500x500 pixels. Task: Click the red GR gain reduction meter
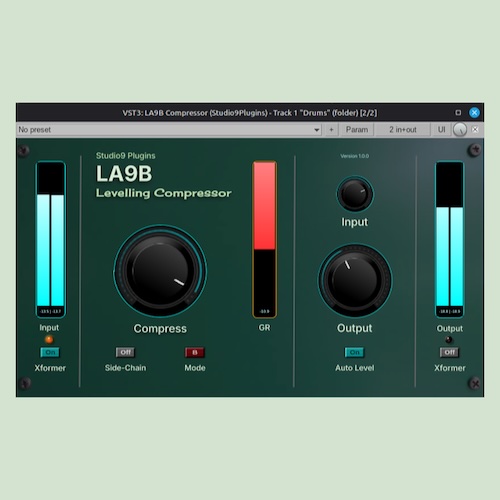(265, 239)
